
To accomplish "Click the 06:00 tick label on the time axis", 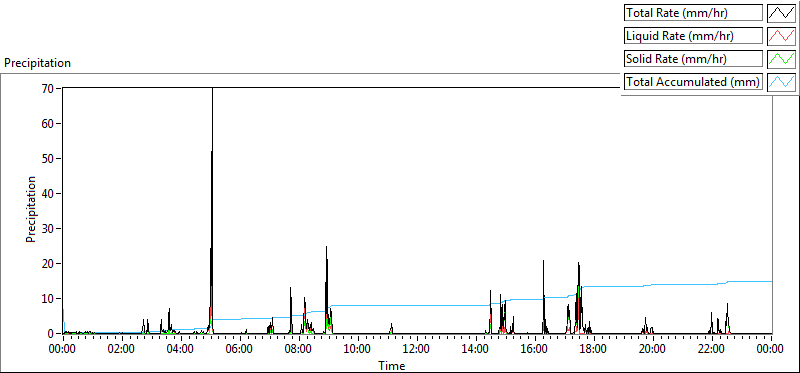I will tap(240, 349).
